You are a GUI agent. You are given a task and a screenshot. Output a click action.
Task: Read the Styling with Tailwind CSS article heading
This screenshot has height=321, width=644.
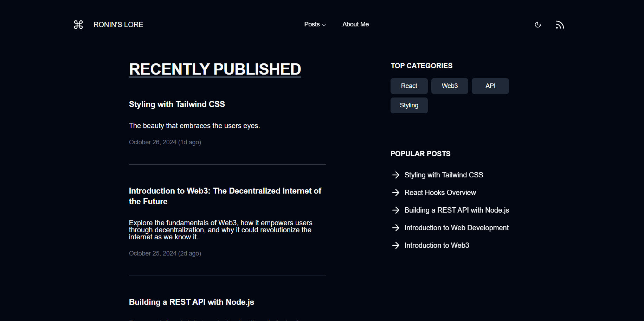[x=177, y=104]
